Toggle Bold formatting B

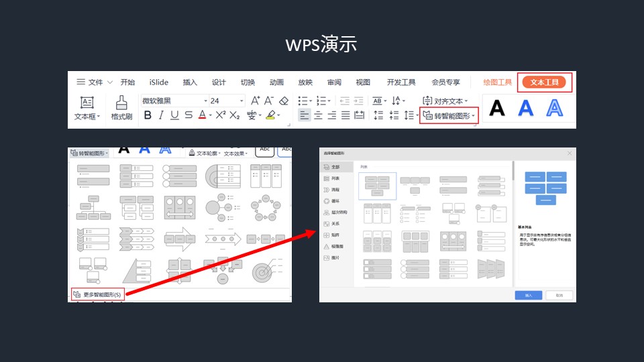[x=148, y=115]
